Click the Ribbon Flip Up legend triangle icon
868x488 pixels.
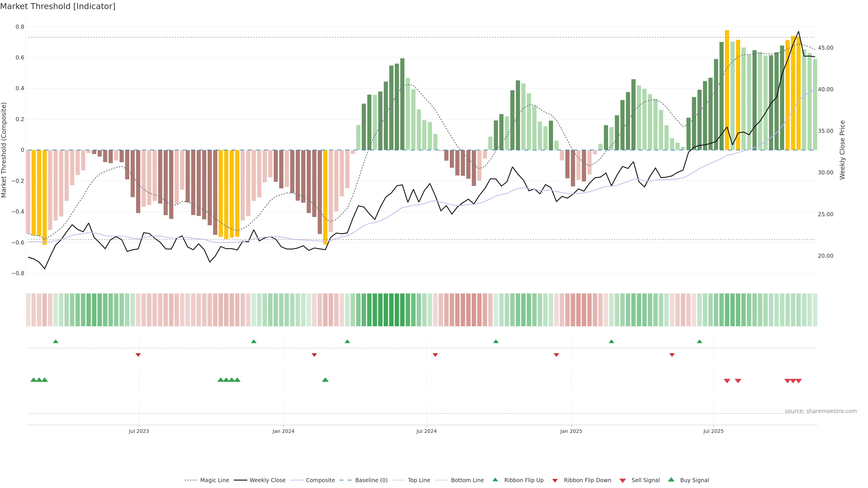(x=495, y=480)
